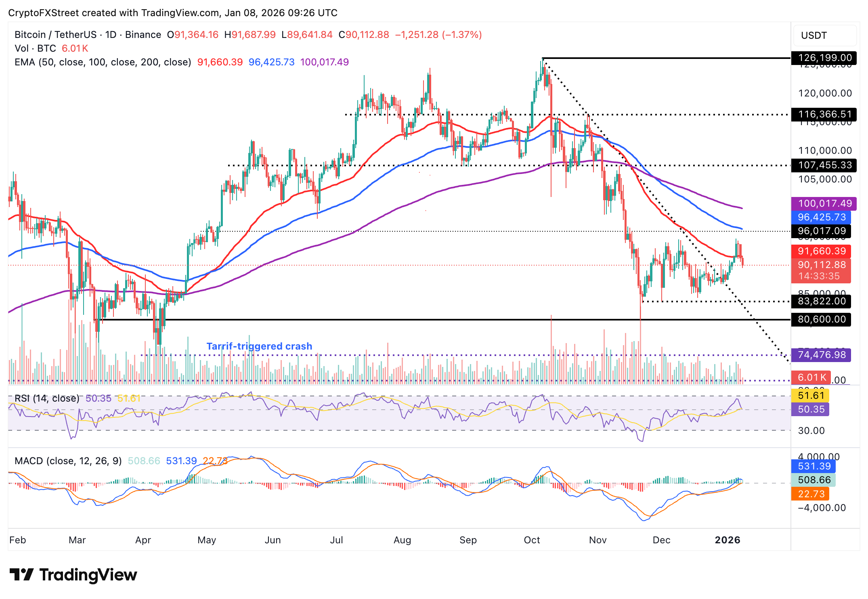Image resolution: width=868 pixels, height=599 pixels.
Task: Click the TradingView logo
Action: pyautogui.click(x=73, y=575)
